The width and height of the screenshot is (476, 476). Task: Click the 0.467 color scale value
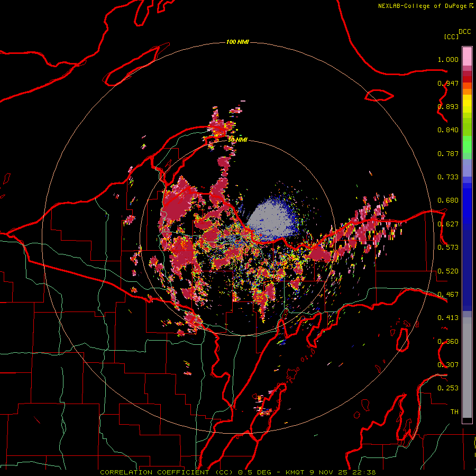[x=448, y=295]
